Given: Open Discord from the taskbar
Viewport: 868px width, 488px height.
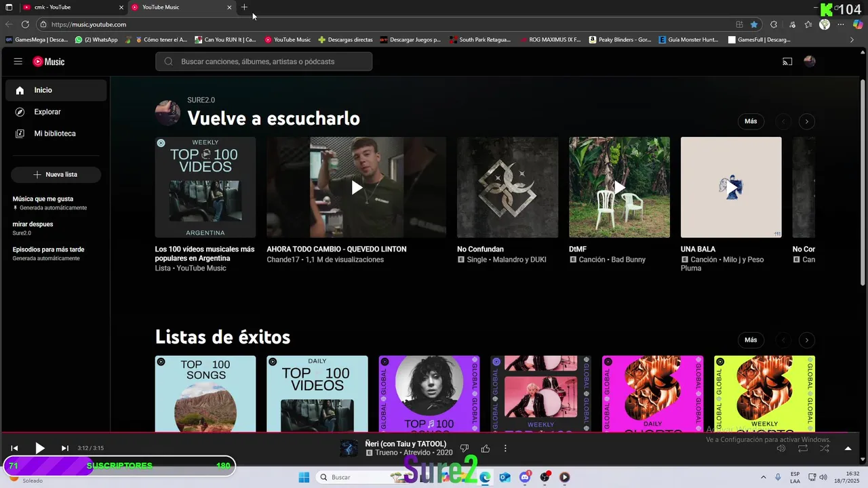Looking at the screenshot, I should [x=525, y=477].
